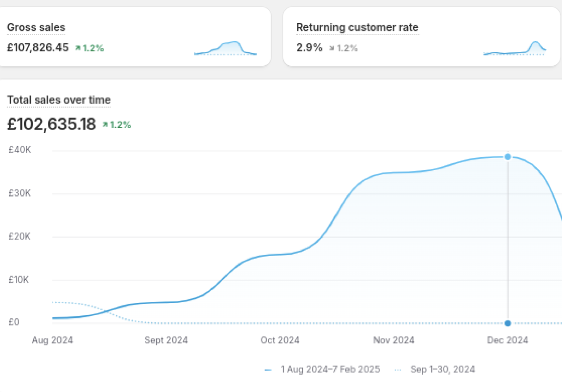Click the Gross sales sparkline chart

click(226, 48)
